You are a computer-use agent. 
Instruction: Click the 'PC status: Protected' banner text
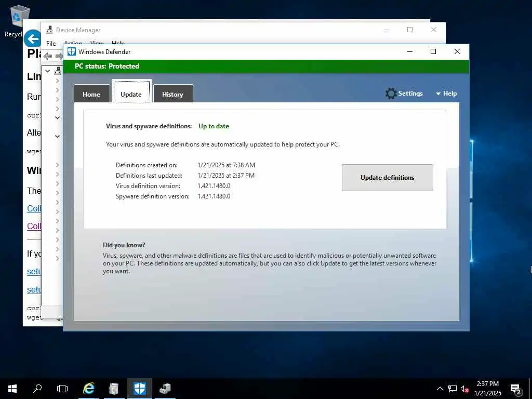click(x=107, y=66)
